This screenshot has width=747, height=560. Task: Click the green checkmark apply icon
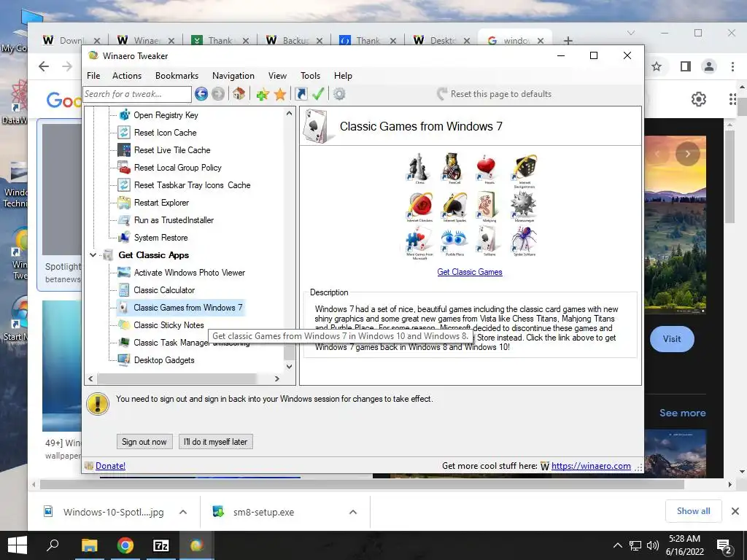pyautogui.click(x=318, y=94)
